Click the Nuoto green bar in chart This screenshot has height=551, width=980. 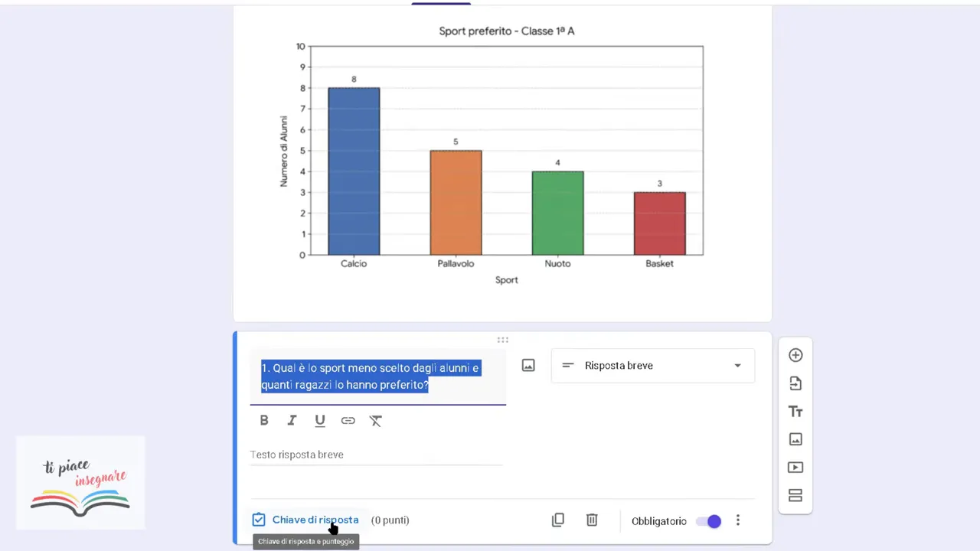[558, 213]
